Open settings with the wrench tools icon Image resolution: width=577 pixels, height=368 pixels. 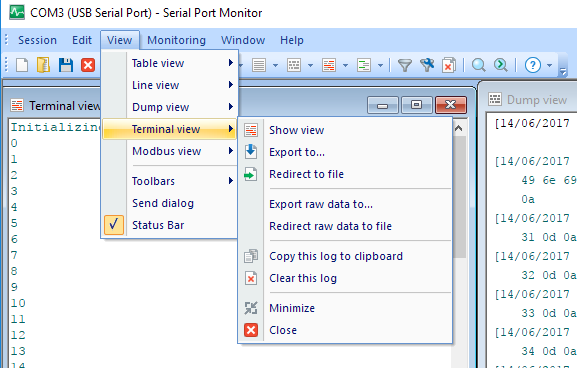coord(427,65)
